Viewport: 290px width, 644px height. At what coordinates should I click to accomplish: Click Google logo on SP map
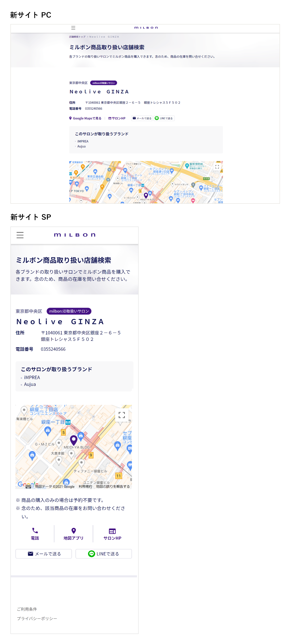(28, 484)
